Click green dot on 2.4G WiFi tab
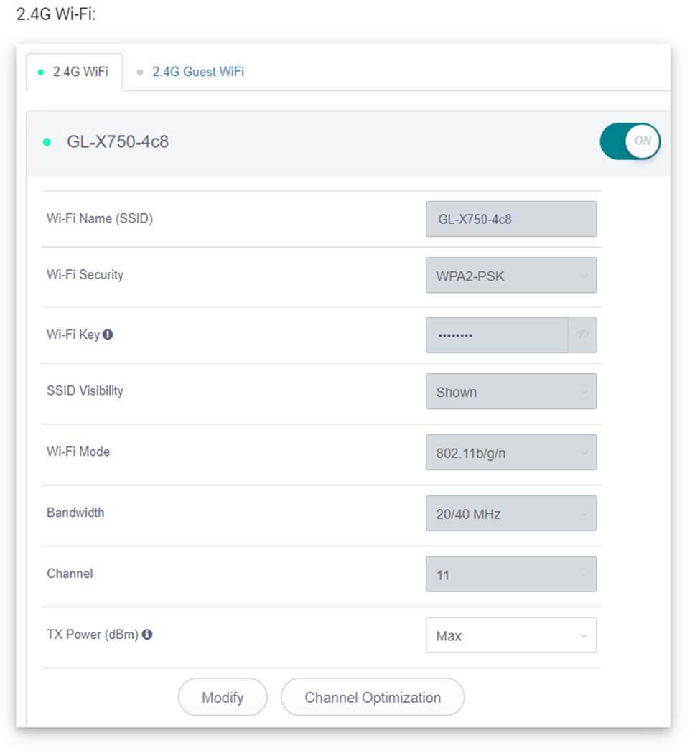Screen dimensions: 700x753 pyautogui.click(x=41, y=72)
